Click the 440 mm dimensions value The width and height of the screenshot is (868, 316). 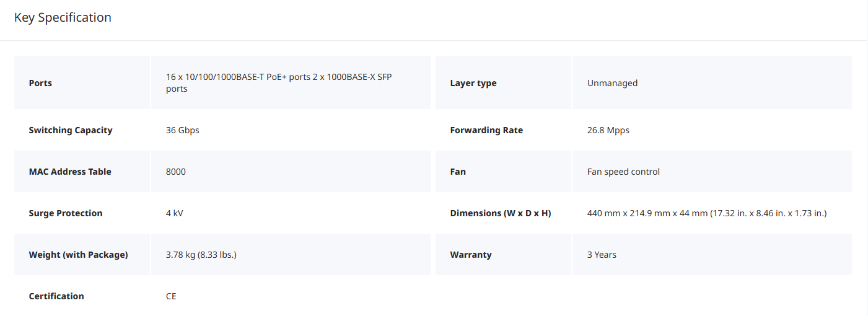[x=707, y=213]
